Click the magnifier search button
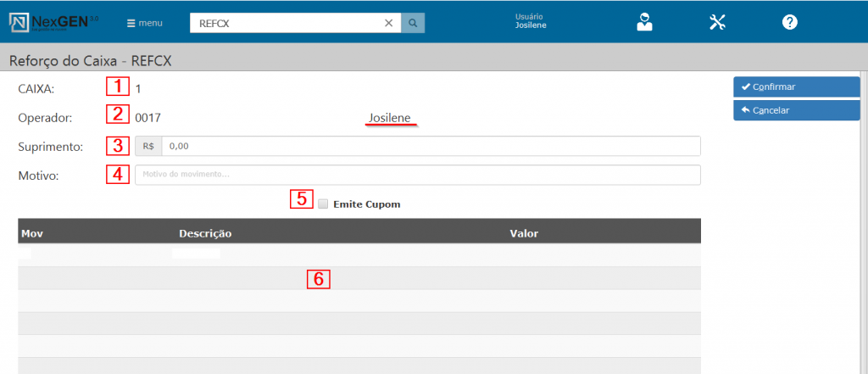 click(413, 24)
